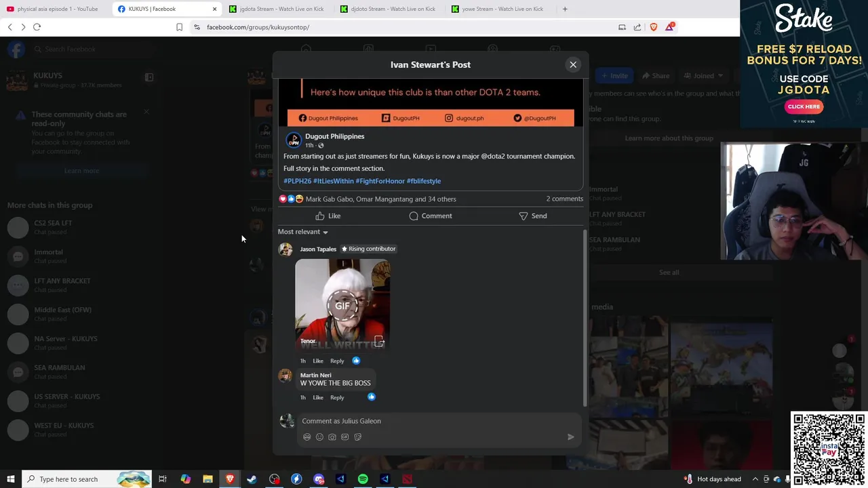Reply to Martin Neri's comment

point(337,397)
